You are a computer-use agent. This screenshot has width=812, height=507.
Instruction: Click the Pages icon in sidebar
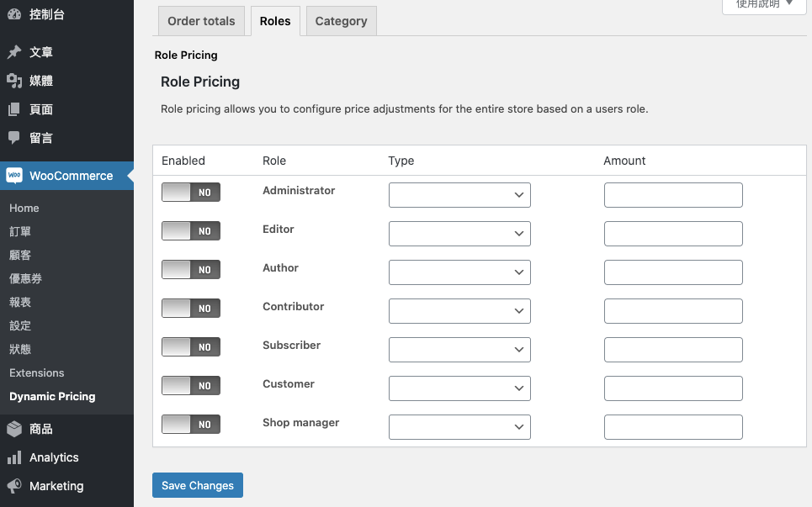click(14, 109)
